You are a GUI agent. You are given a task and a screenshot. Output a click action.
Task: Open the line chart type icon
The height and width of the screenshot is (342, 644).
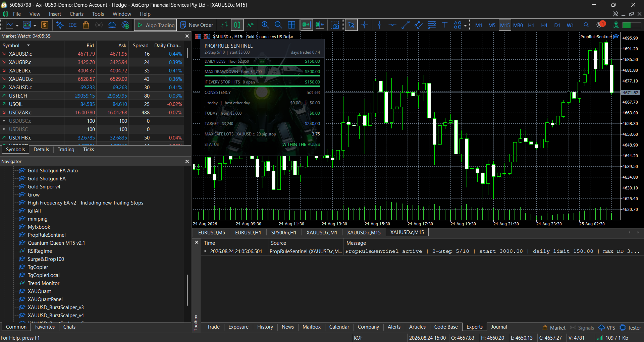click(10, 25)
